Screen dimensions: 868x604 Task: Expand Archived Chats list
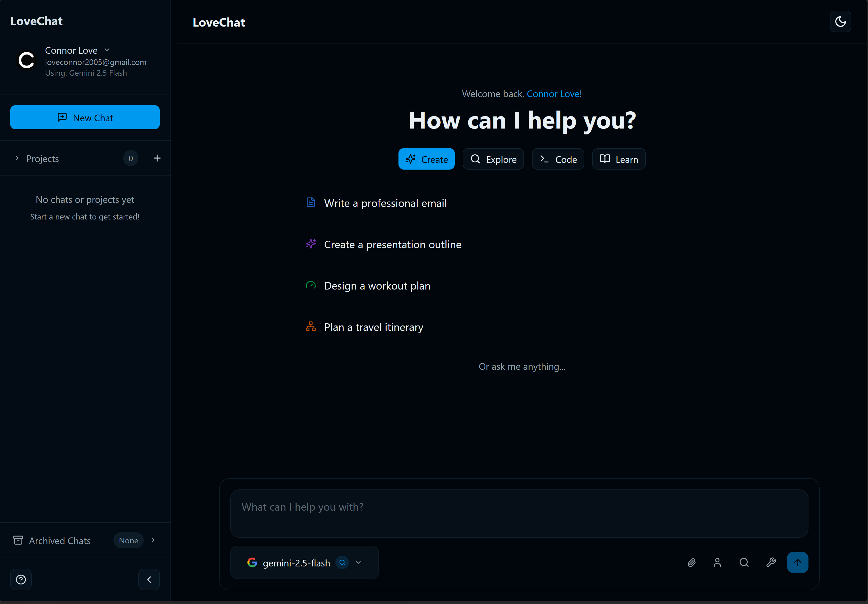pos(153,540)
